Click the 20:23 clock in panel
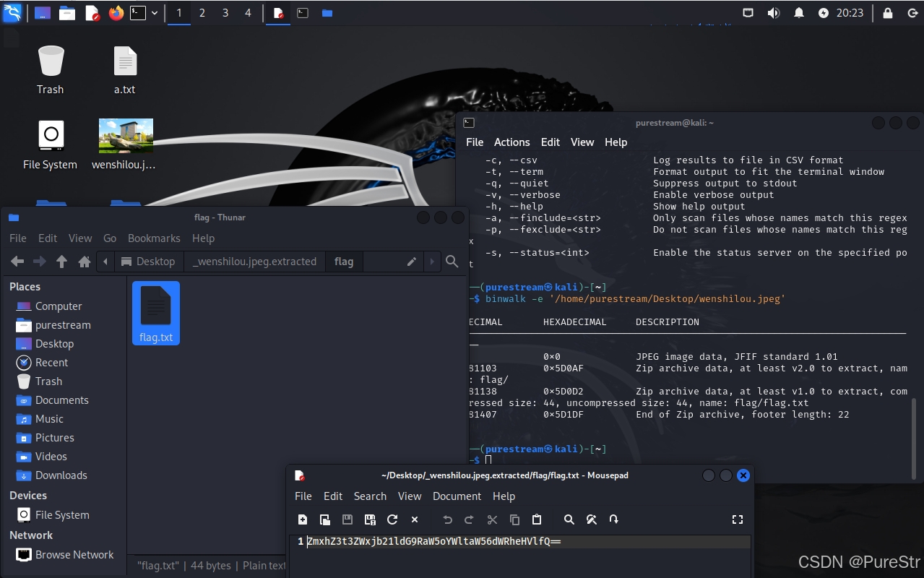The height and width of the screenshot is (578, 924). pyautogui.click(x=850, y=13)
